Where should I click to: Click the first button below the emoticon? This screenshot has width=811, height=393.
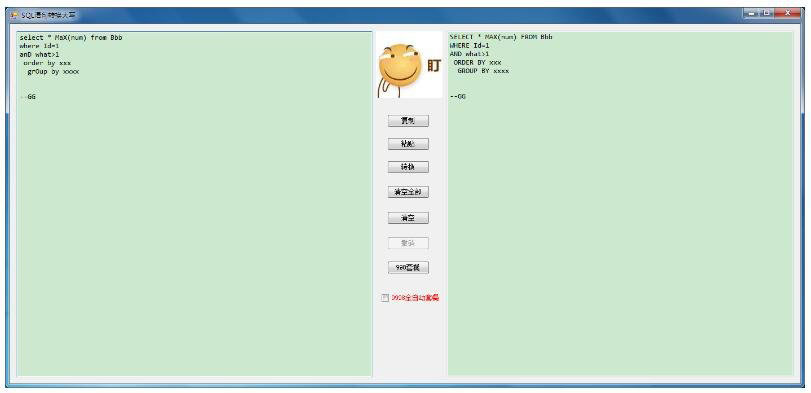coord(408,120)
